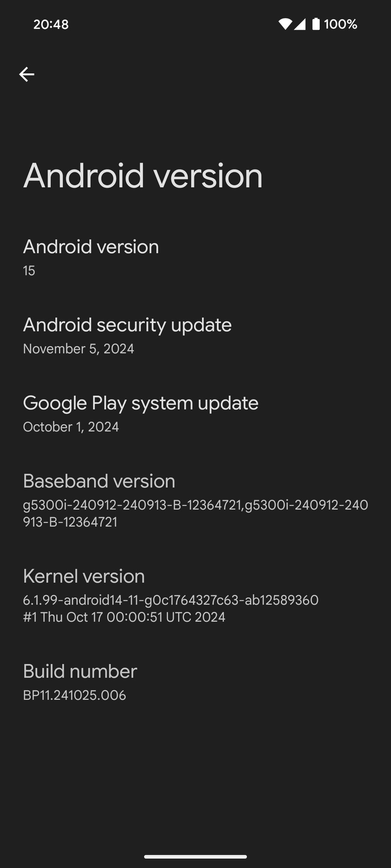The image size is (391, 868).
Task: Open Android security update
Action: [195, 335]
